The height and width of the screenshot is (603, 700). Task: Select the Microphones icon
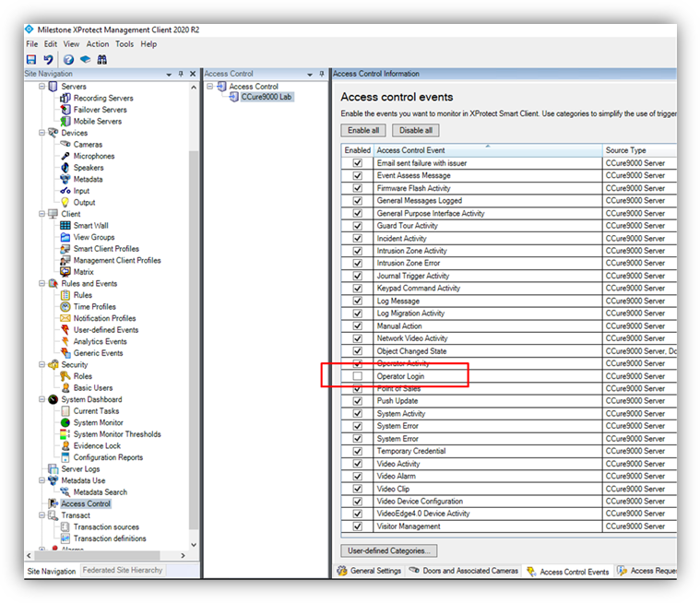[65, 156]
